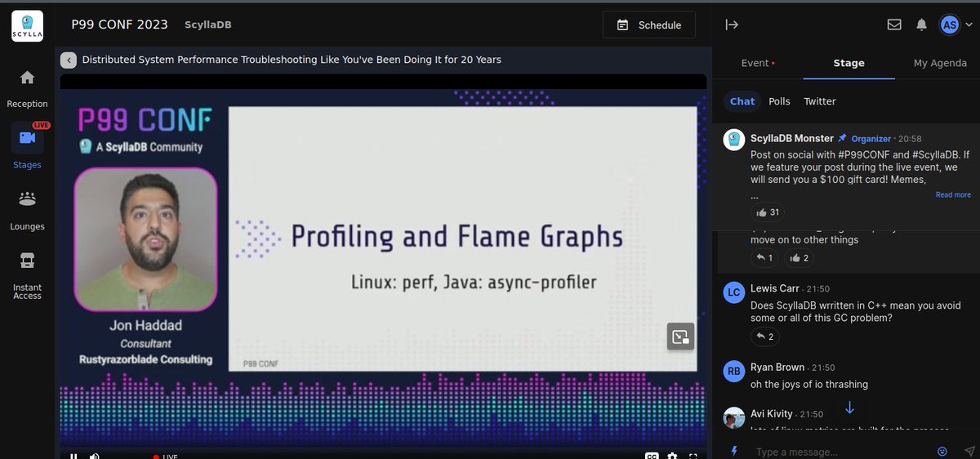Click the ScyllaDB header label
Screen dimensions: 980x459
tap(208, 25)
